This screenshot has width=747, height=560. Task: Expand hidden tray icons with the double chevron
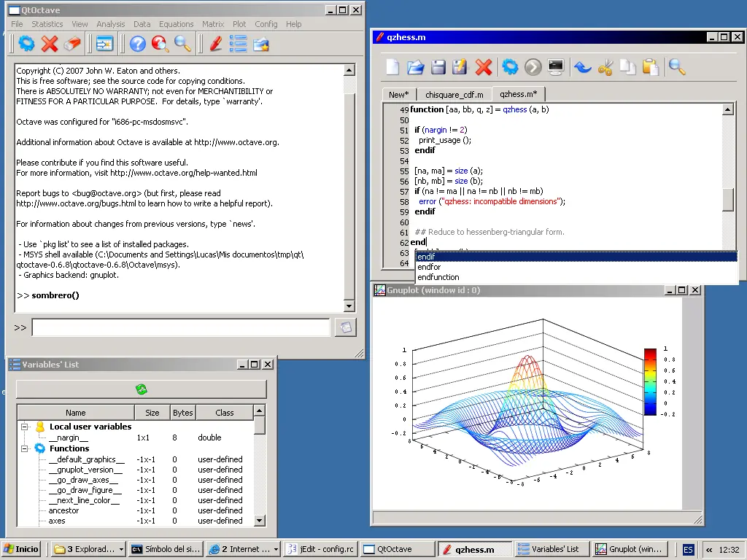(709, 550)
